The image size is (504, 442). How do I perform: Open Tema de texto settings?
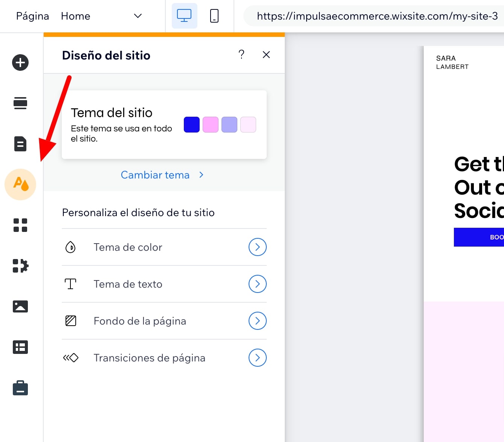(257, 284)
